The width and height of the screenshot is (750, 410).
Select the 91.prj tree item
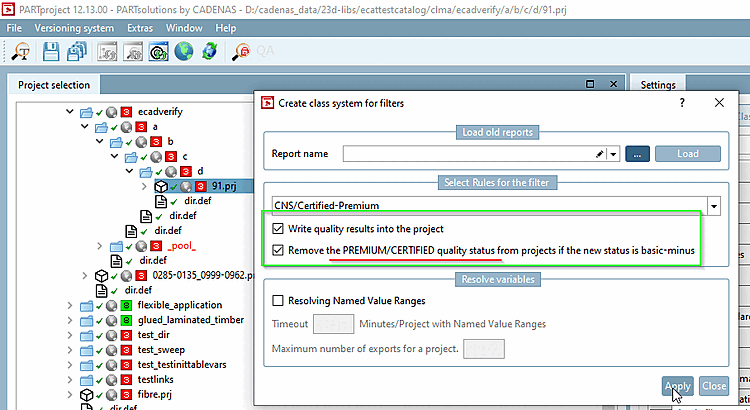(224, 186)
